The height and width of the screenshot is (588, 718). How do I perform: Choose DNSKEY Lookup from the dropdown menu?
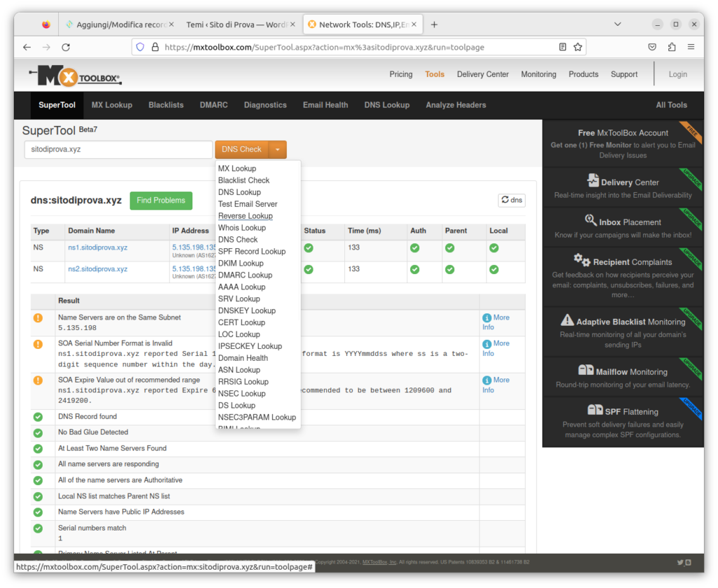tap(247, 310)
